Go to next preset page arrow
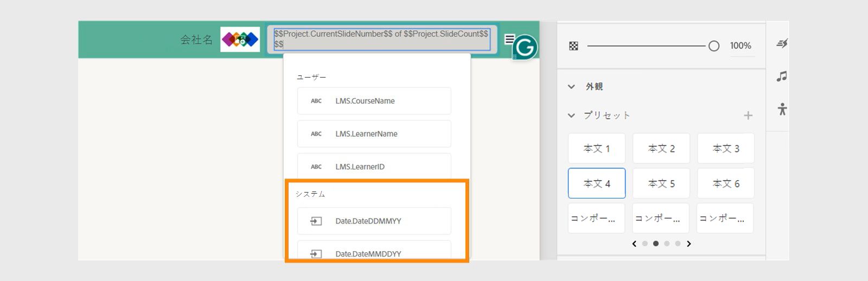Viewport: 868px width, 281px height. coord(689,244)
